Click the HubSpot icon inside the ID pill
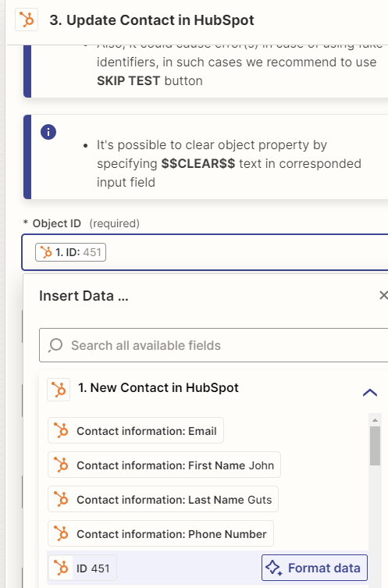The image size is (388, 588). 46,252
